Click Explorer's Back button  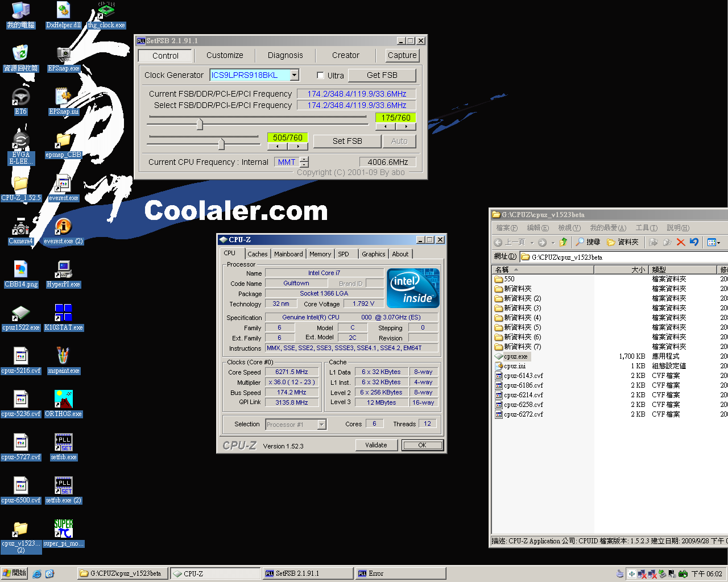click(510, 242)
